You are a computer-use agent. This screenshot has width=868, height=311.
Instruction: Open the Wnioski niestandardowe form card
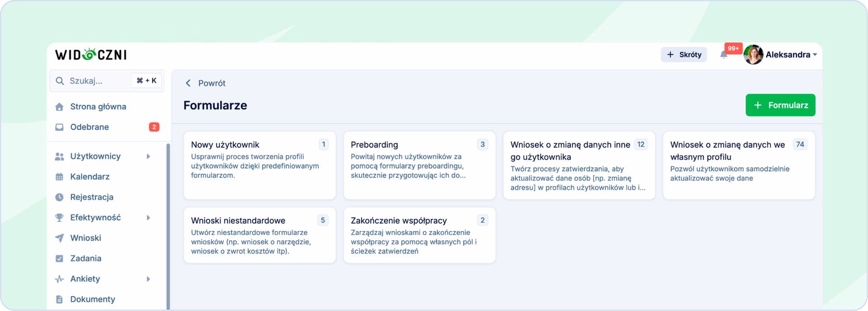point(260,235)
